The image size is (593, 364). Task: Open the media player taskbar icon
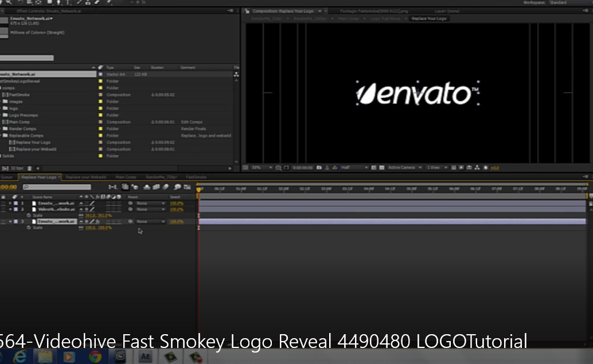69,357
